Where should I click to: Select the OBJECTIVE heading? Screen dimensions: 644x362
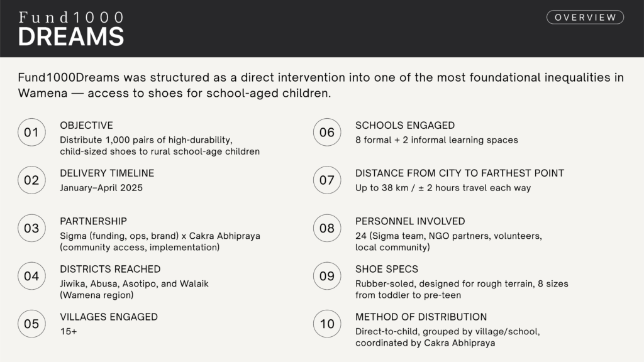click(86, 126)
